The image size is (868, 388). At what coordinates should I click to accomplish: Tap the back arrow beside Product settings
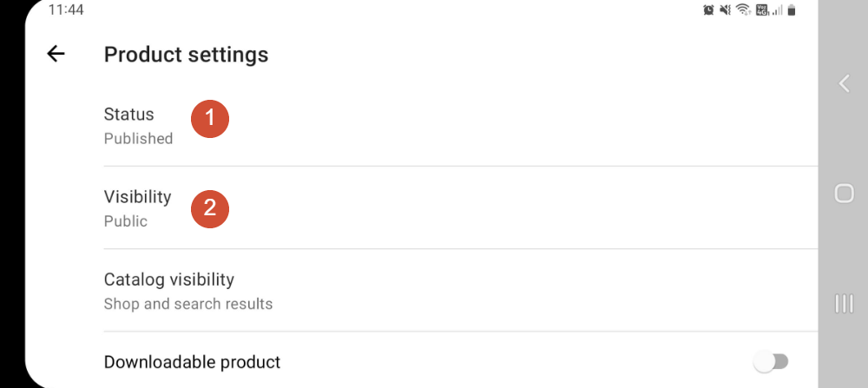56,54
